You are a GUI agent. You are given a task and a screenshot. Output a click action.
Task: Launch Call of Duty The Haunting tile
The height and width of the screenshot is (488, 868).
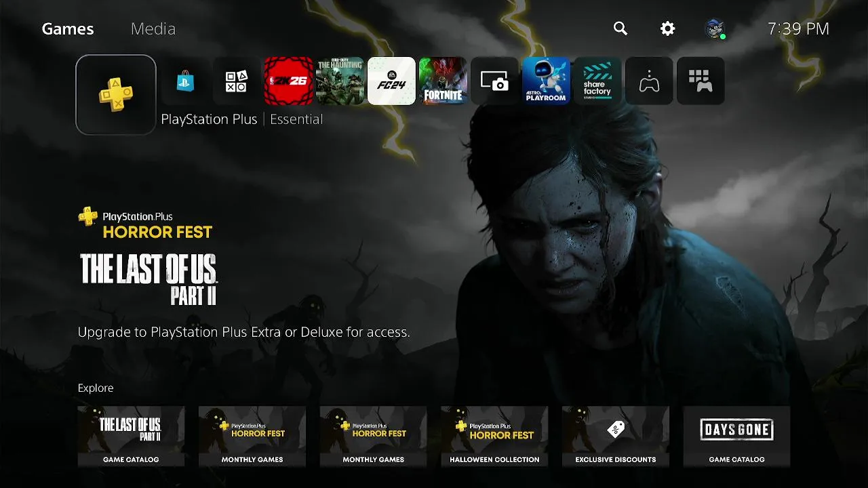340,81
